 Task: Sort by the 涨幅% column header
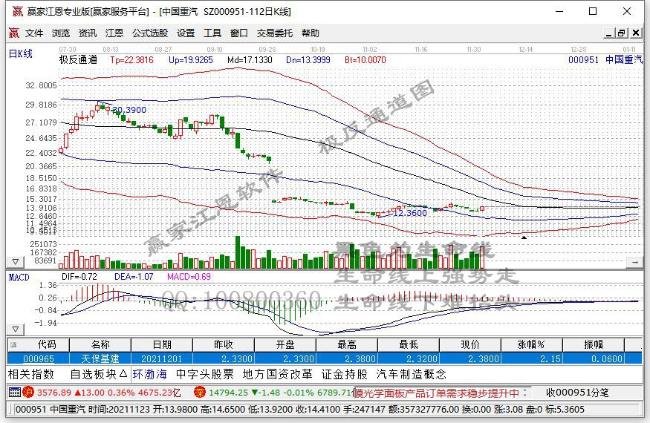pos(531,345)
